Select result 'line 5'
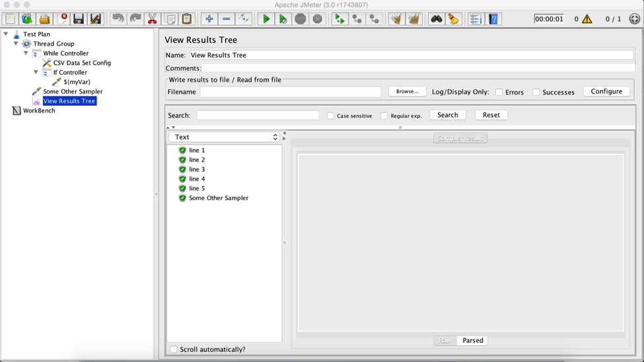 (197, 189)
